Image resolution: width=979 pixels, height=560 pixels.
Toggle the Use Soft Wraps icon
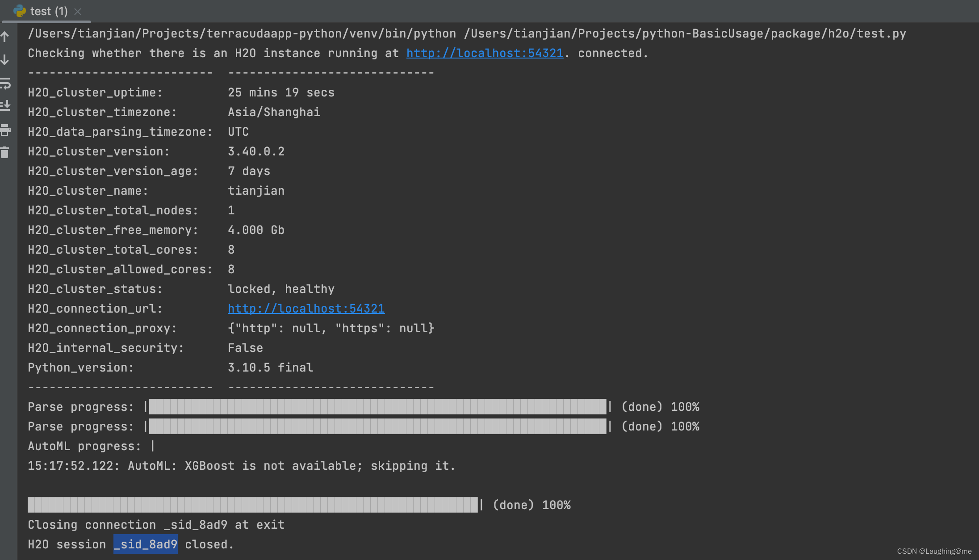click(x=6, y=83)
